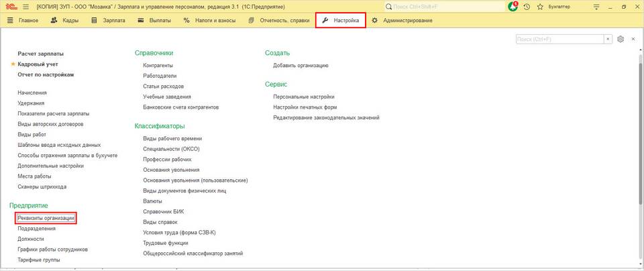Switch to the Зарплата section
Image resolution: width=644 pixels, height=271 pixels.
[109, 20]
